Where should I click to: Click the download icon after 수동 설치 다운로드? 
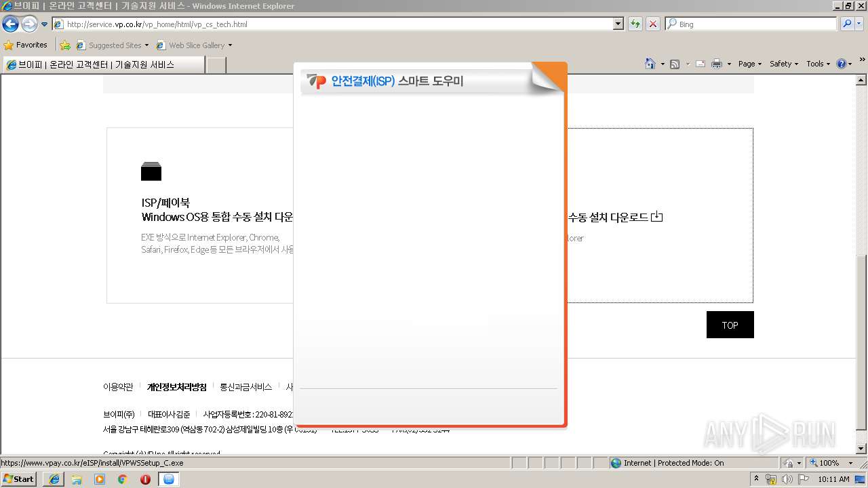pyautogui.click(x=656, y=217)
